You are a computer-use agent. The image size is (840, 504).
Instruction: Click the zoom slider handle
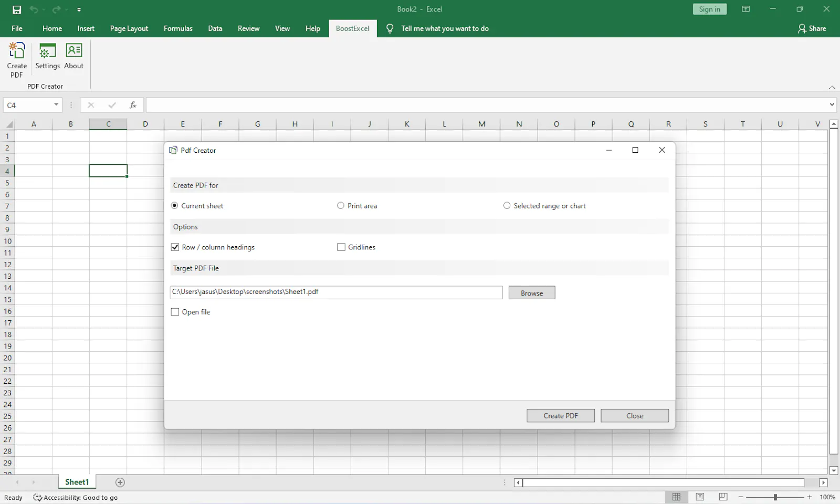click(x=775, y=497)
